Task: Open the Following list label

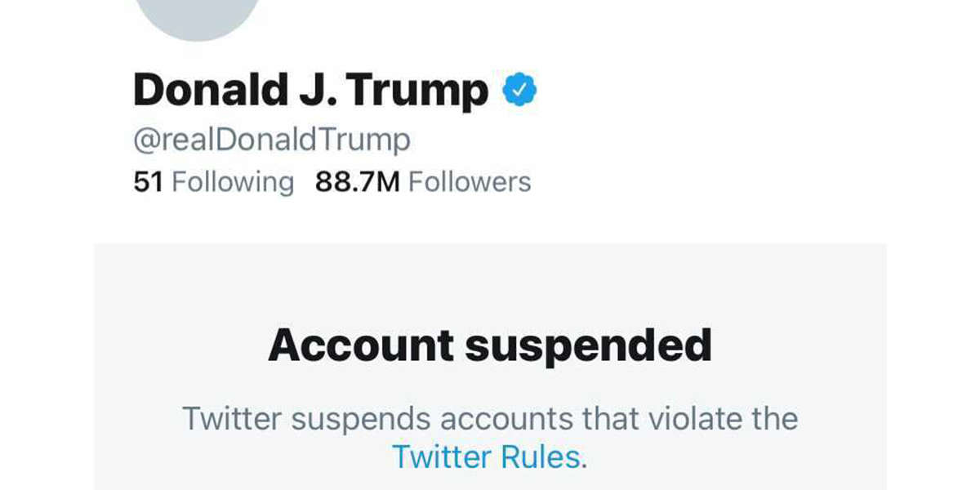Action: 233,182
